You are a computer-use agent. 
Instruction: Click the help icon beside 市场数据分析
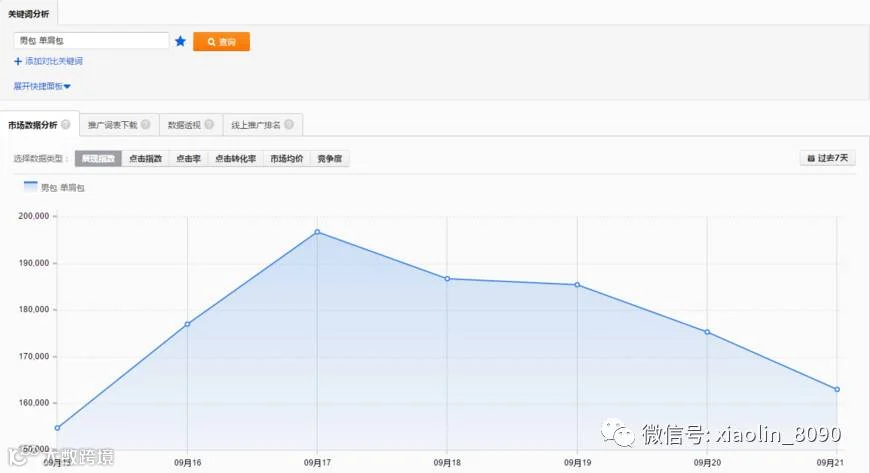pos(66,124)
